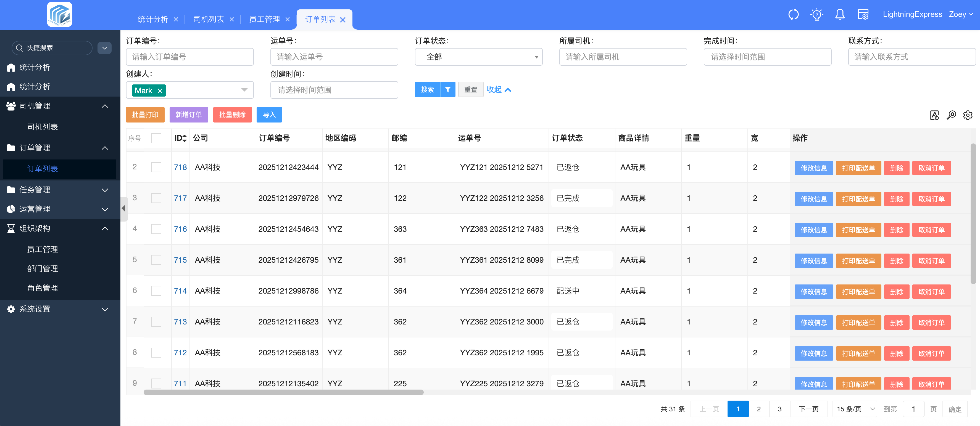Open notifications via the bell icon
This screenshot has width=980, height=426.
840,14
